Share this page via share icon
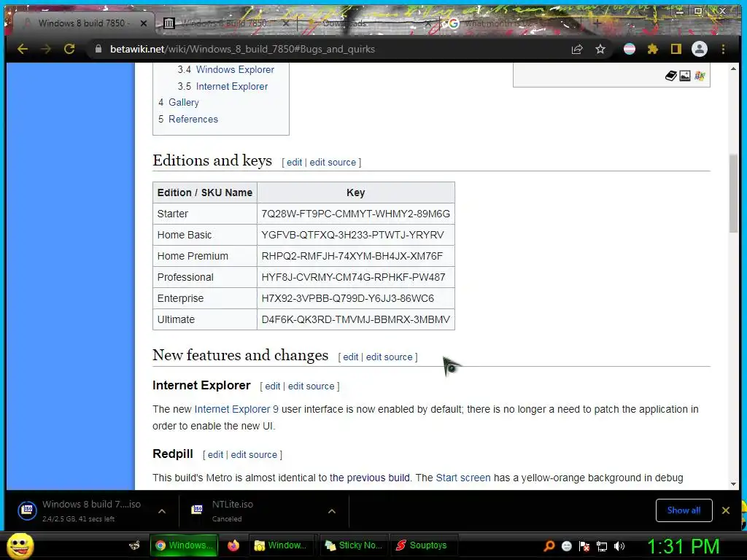Viewport: 747px width, 560px height. click(x=577, y=49)
